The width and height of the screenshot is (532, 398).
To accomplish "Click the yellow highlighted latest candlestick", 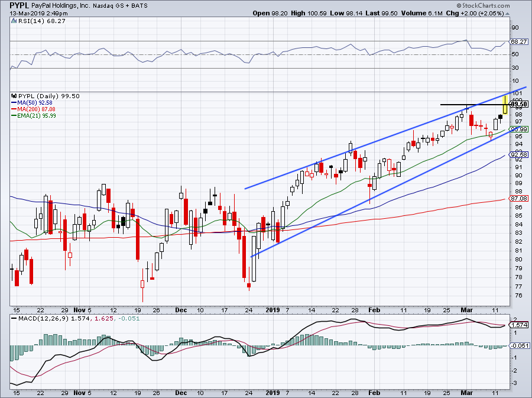I will click(505, 105).
